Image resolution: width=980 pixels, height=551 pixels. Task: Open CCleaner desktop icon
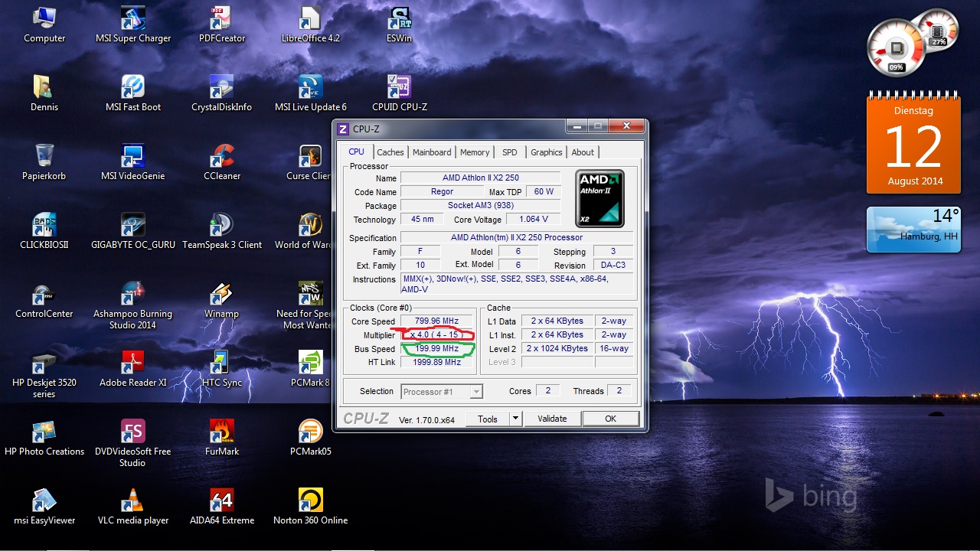point(222,162)
